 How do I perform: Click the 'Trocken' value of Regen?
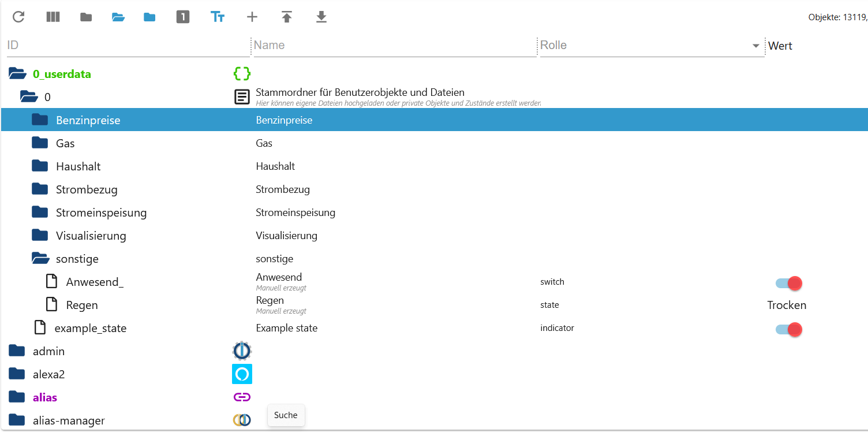[x=787, y=305]
